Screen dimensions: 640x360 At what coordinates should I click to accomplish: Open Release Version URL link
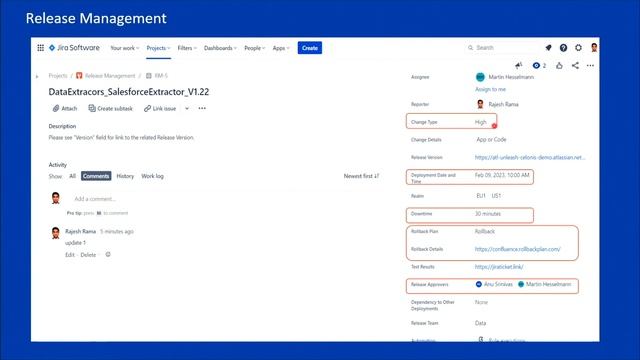coord(530,157)
